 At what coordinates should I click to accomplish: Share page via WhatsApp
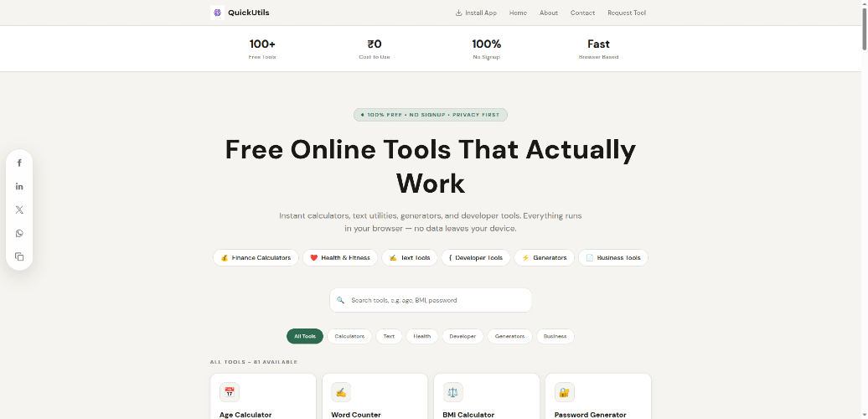[19, 234]
